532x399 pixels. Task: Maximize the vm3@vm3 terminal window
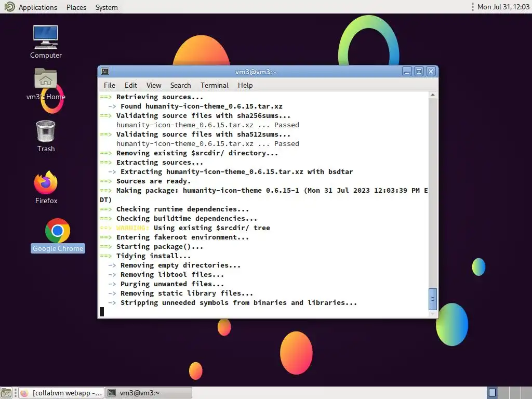pos(419,72)
